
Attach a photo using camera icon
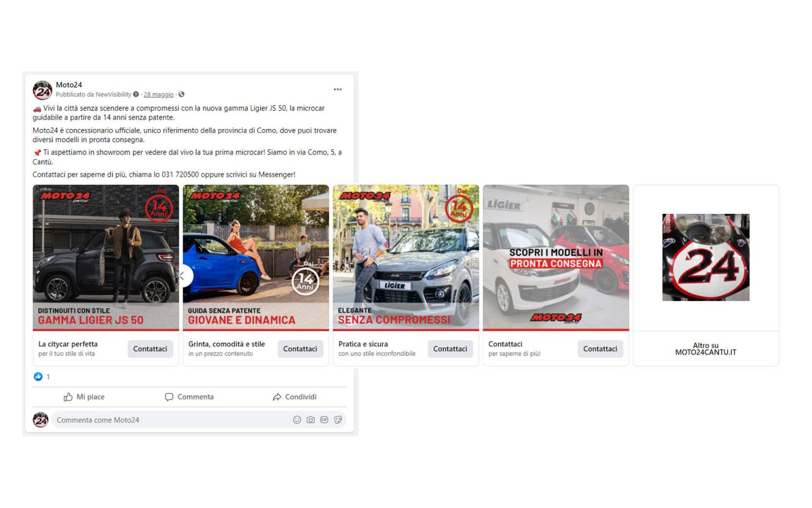click(310, 420)
